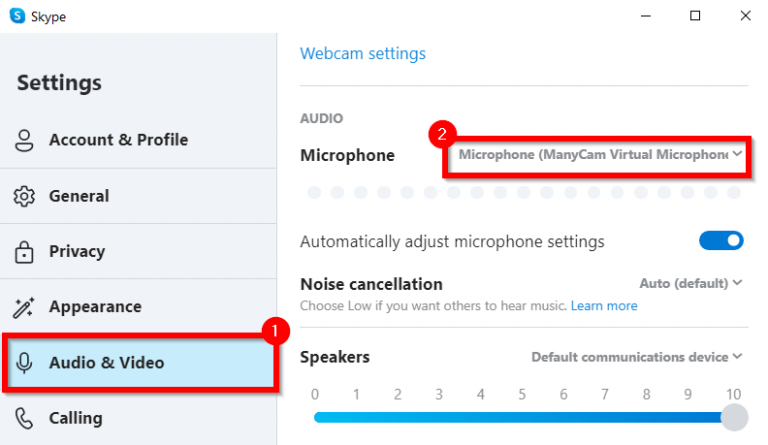768x445 pixels.
Task: Click the Learn more link
Action: (604, 306)
